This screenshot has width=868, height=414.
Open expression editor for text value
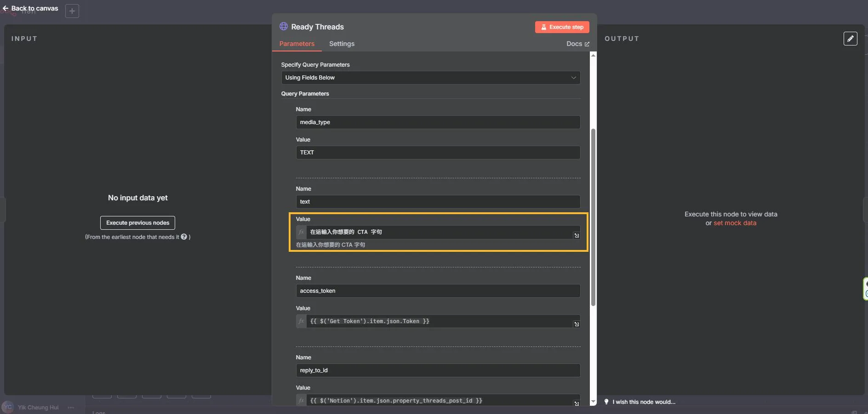pyautogui.click(x=576, y=235)
